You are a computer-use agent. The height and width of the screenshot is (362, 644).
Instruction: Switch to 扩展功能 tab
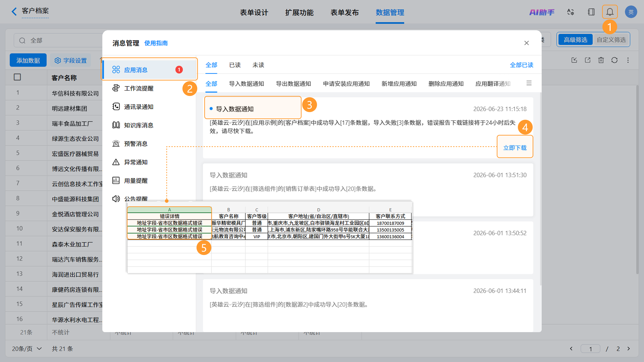click(299, 12)
